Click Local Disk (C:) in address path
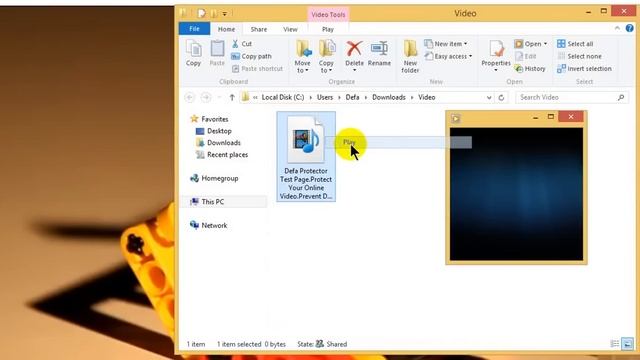Viewport: 640px width, 360px height. 283,97
